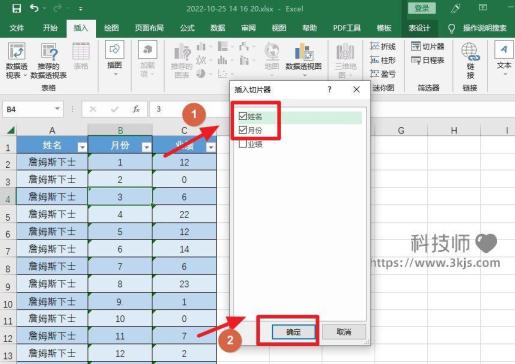The image size is (515, 364).
Task: Click the Select All corner triangle
Action: pyautogui.click(x=10, y=130)
